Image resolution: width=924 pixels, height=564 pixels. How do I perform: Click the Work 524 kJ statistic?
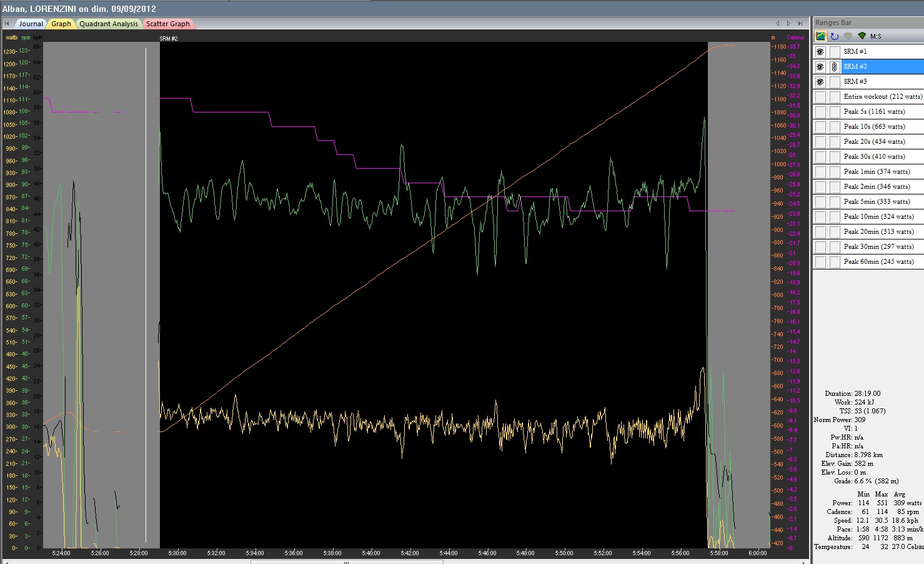854,403
